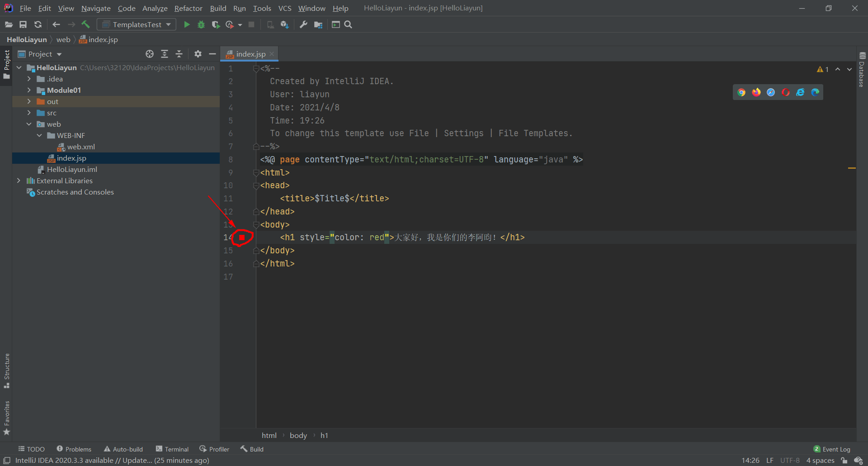868x466 pixels.
Task: Click the Search Everywhere magnifier icon
Action: (348, 24)
